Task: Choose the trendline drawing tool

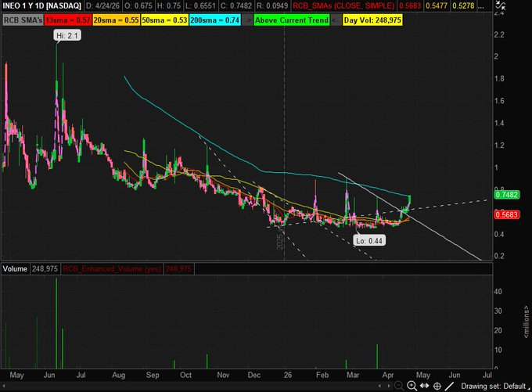Action: [449, 386]
